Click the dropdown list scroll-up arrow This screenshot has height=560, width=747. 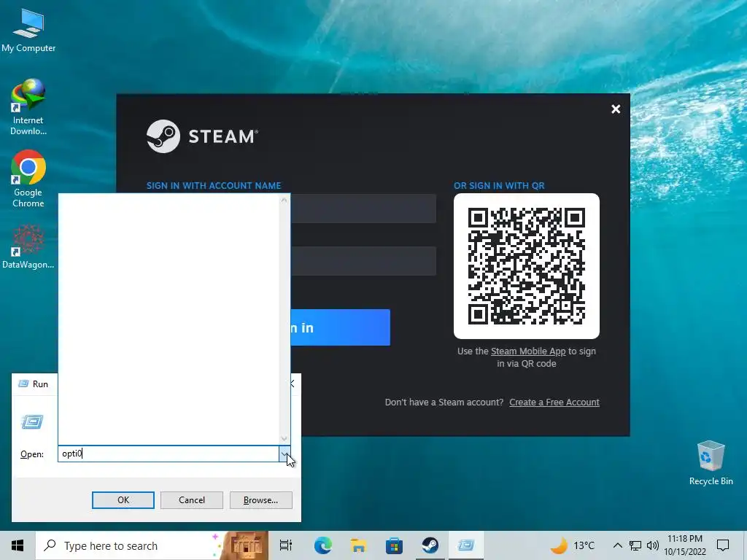(284, 201)
